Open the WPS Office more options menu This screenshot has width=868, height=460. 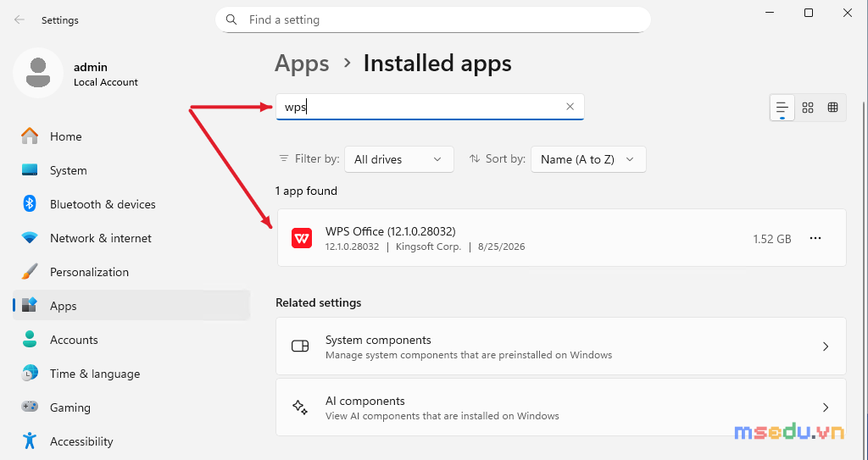[815, 239]
